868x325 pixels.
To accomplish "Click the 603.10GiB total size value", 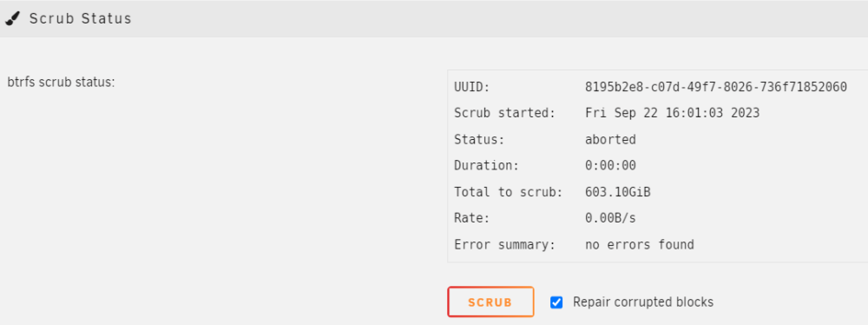I will (618, 192).
